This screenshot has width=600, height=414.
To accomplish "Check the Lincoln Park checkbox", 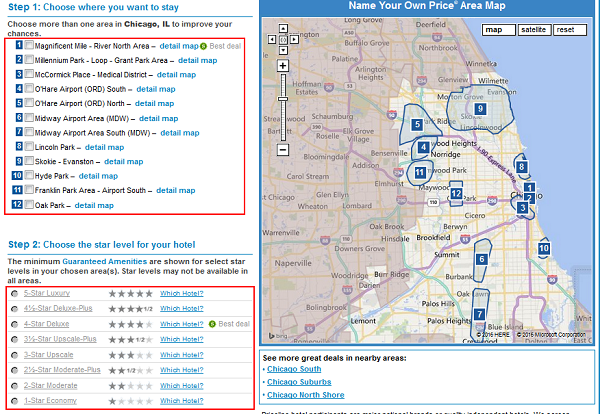I will tap(29, 146).
